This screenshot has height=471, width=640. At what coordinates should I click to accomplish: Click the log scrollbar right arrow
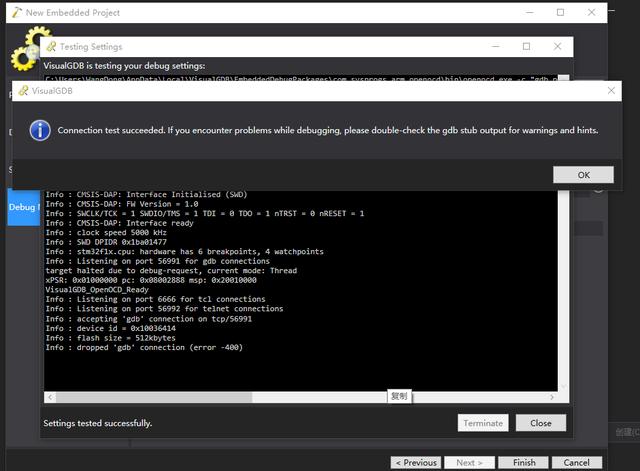point(552,397)
